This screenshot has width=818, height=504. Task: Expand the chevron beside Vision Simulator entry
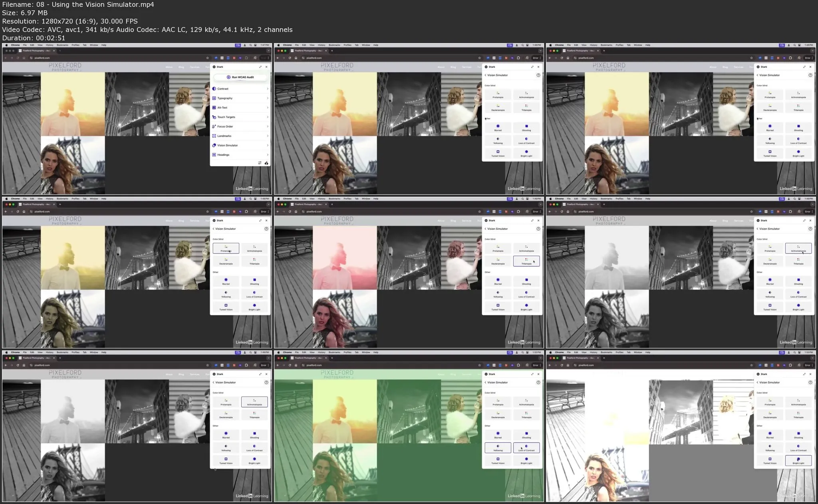(x=268, y=145)
